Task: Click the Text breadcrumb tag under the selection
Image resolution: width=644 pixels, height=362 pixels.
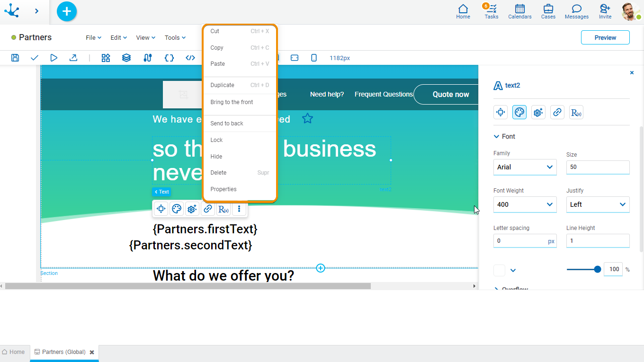Action: pyautogui.click(x=161, y=192)
